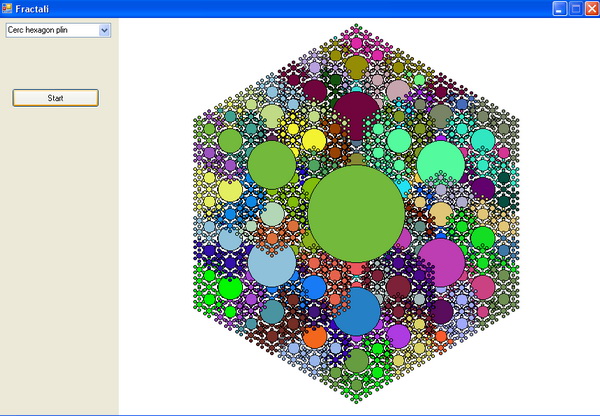600x416 pixels.
Task: Click the large dark maroon circle
Action: tap(357, 116)
